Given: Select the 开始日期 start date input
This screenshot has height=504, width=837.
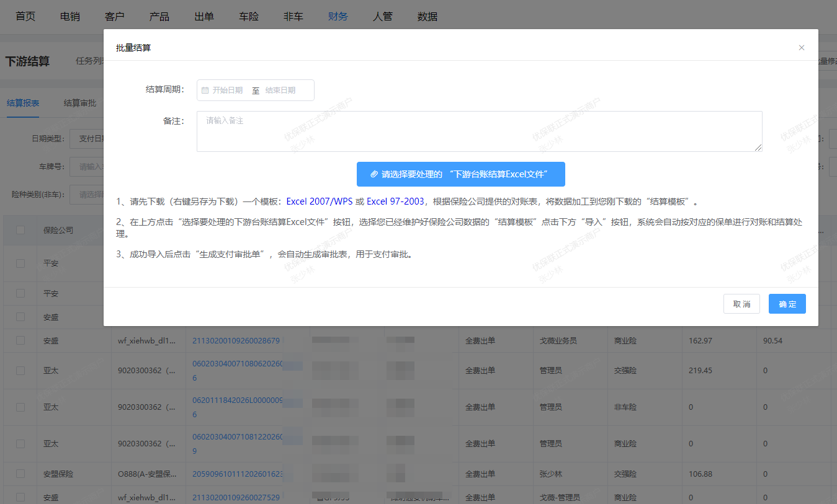Looking at the screenshot, I should 228,91.
